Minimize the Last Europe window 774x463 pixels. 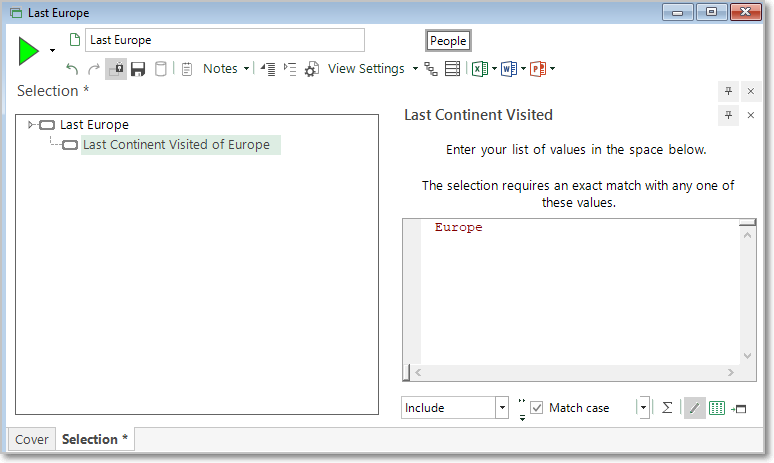[x=678, y=12]
